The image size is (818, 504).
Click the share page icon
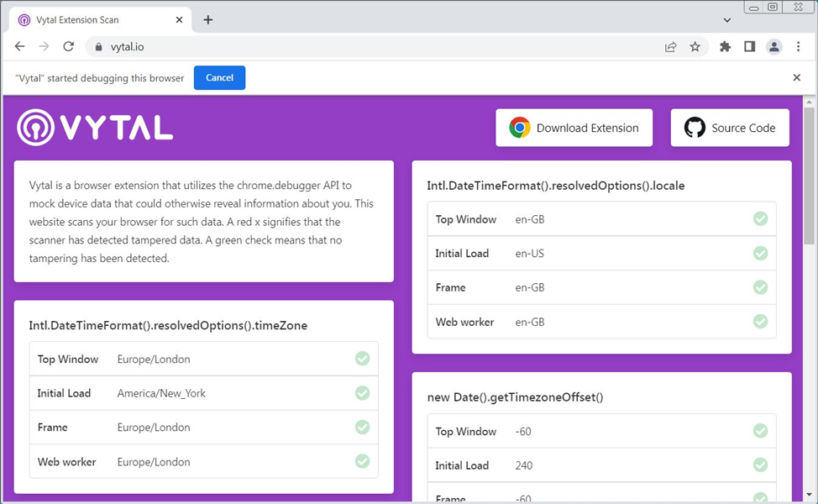coord(671,47)
